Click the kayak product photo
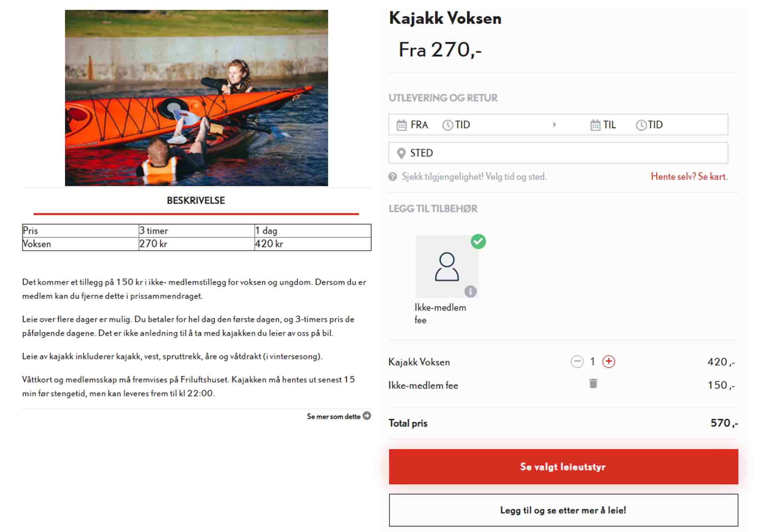778x532 pixels. (196, 98)
